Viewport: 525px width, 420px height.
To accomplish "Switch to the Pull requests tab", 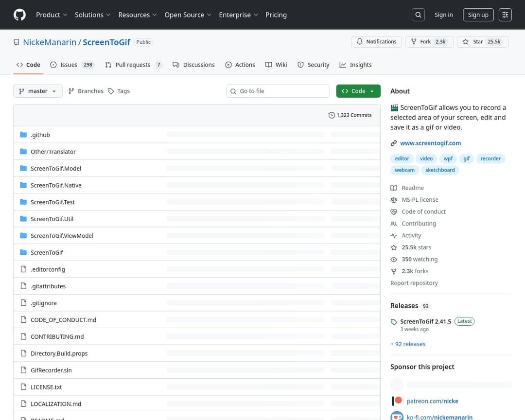I will click(133, 65).
